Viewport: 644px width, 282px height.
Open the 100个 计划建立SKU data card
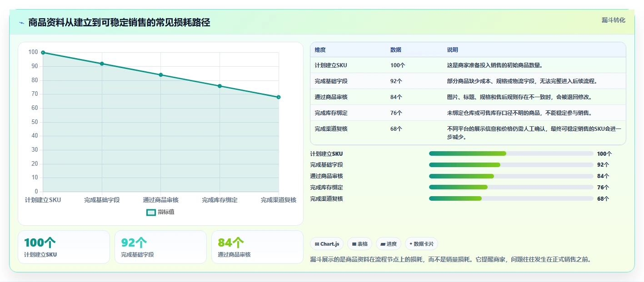coord(64,247)
